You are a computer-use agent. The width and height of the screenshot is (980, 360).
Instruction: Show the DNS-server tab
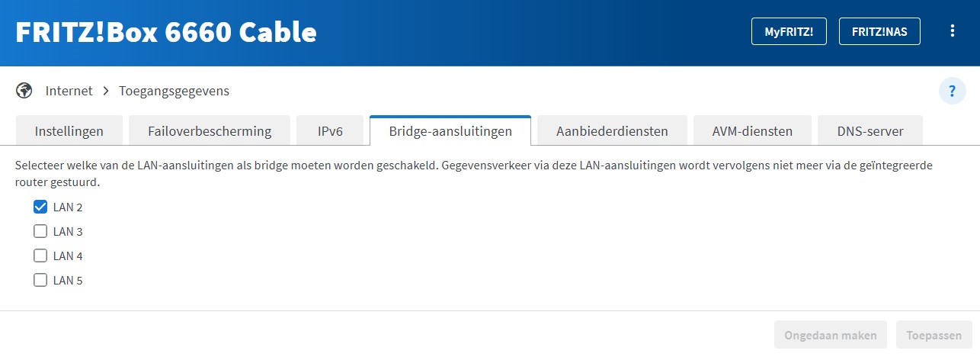point(870,131)
